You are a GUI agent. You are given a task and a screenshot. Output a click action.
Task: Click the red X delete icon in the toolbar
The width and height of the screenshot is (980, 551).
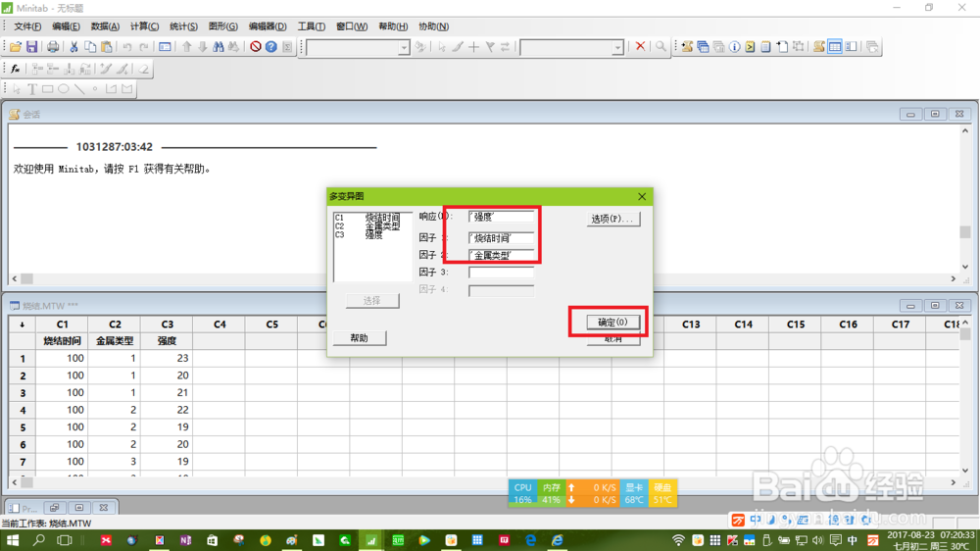tap(640, 46)
